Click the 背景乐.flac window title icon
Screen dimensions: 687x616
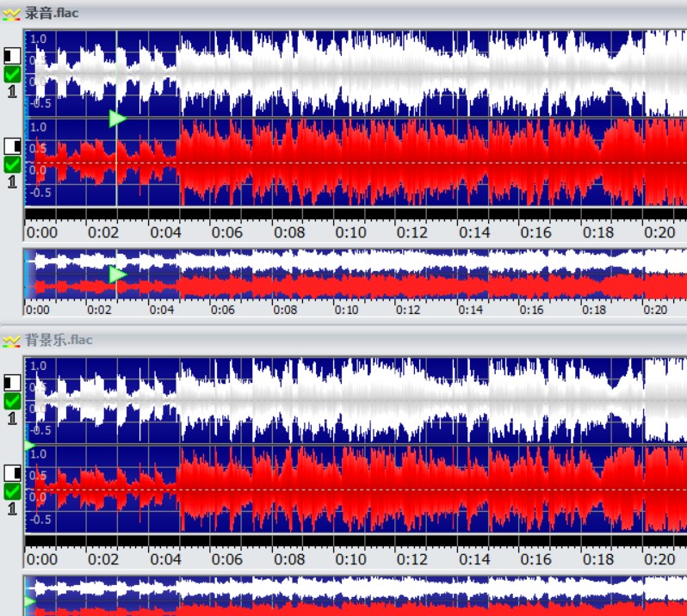click(x=12, y=340)
